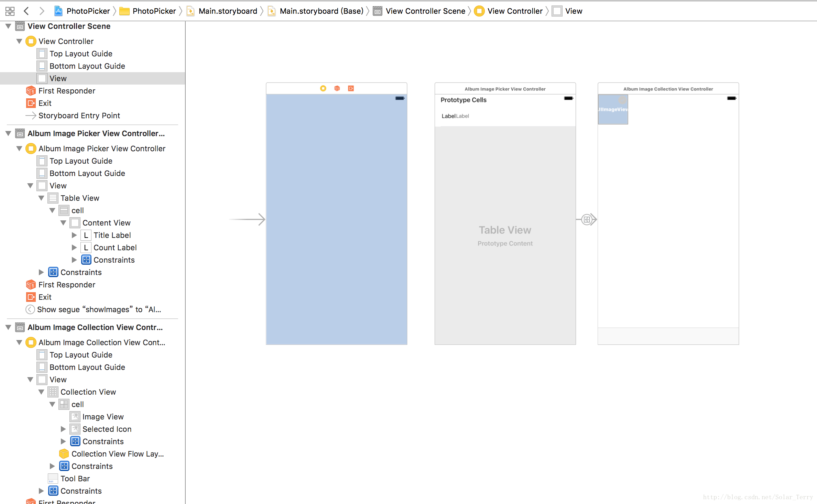Select the blue View Controller canvas view
The width and height of the screenshot is (817, 504).
[337, 219]
